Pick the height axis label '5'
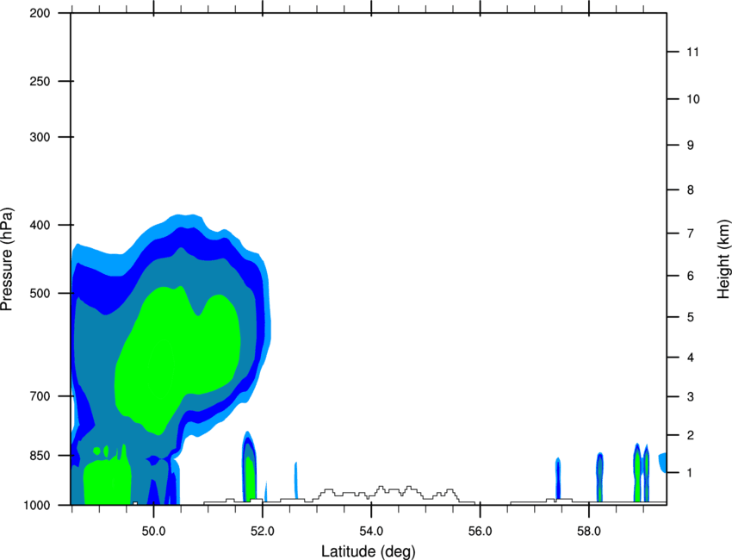Screen dimensions: 732x560 691,318
